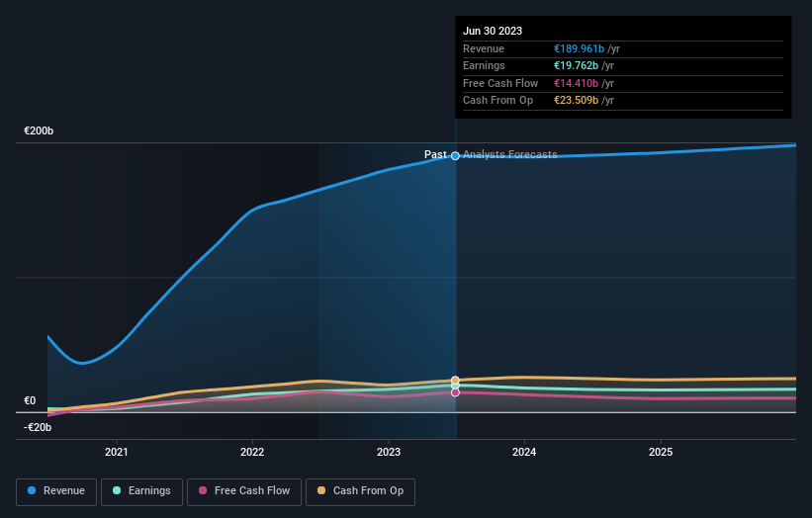Click the €19.762b earnings value
The height and width of the screenshot is (518, 812).
(576, 65)
